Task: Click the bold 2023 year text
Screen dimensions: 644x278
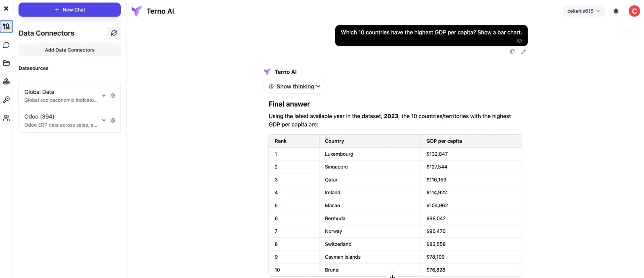Action: (x=391, y=116)
